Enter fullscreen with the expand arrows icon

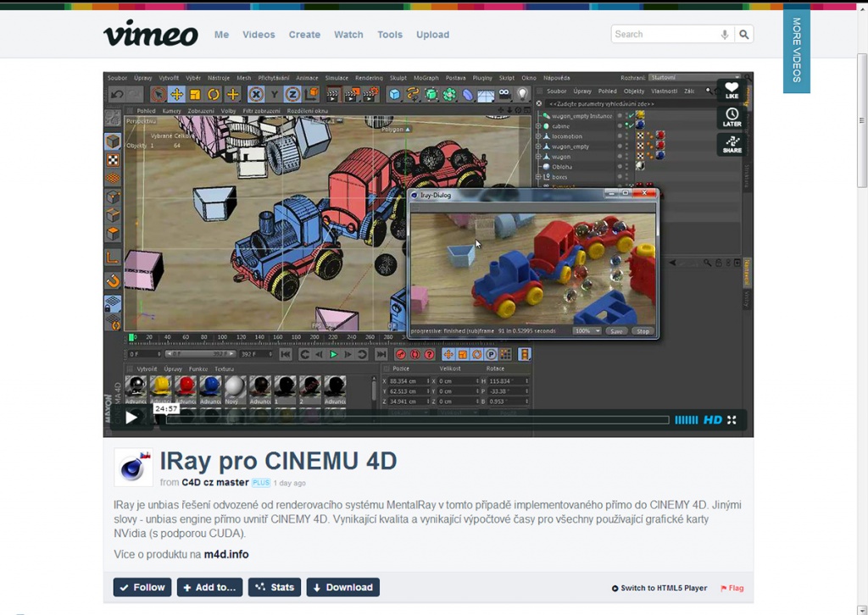(x=732, y=420)
